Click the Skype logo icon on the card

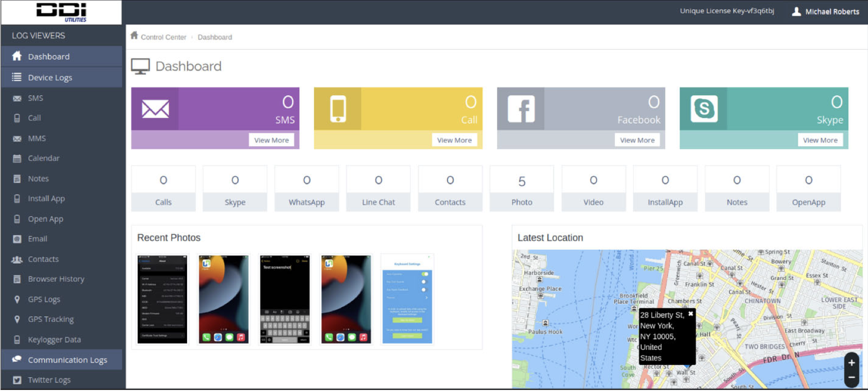704,109
